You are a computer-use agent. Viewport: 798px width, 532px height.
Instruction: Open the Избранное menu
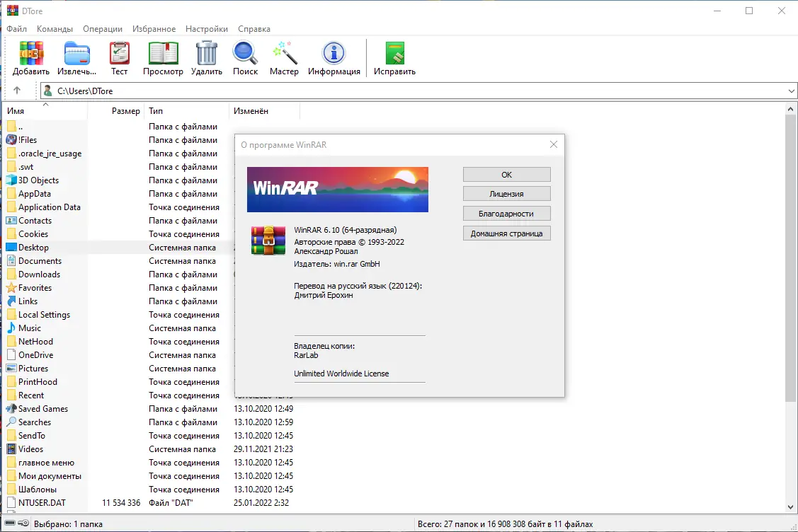[154, 29]
